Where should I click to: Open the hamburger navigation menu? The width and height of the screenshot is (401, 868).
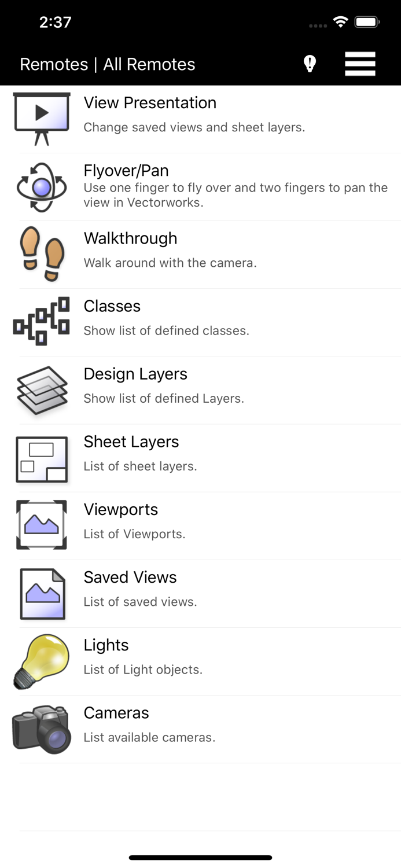coord(360,64)
